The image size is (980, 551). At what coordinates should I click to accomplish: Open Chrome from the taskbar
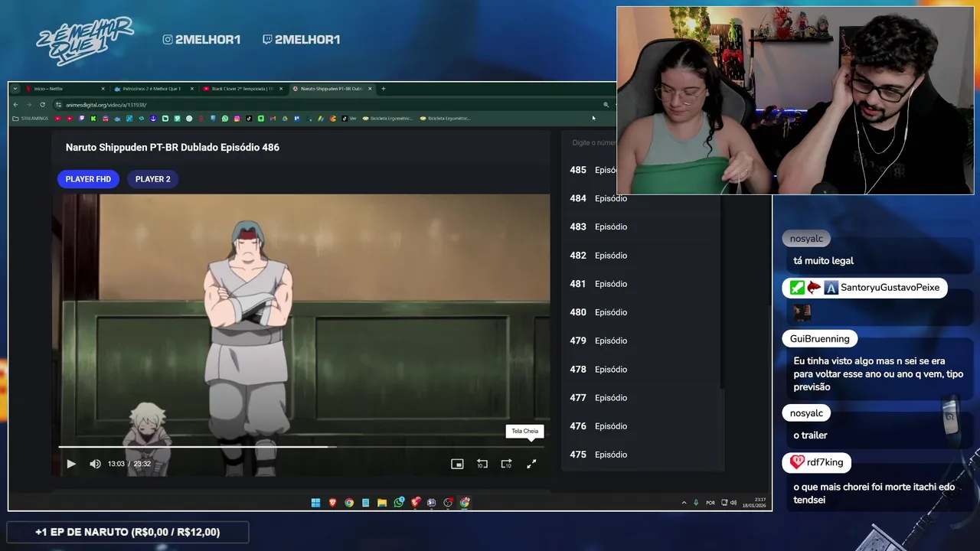point(349,503)
